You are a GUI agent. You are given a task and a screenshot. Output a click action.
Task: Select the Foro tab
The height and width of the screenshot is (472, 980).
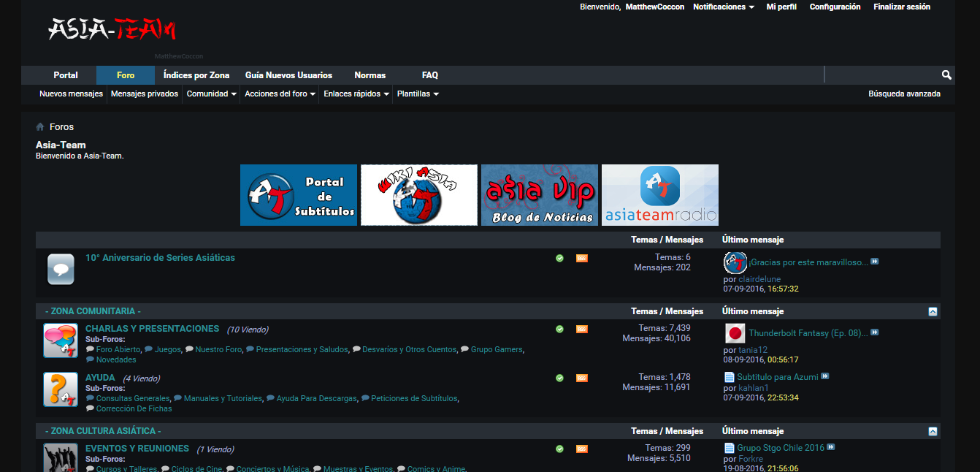(126, 75)
